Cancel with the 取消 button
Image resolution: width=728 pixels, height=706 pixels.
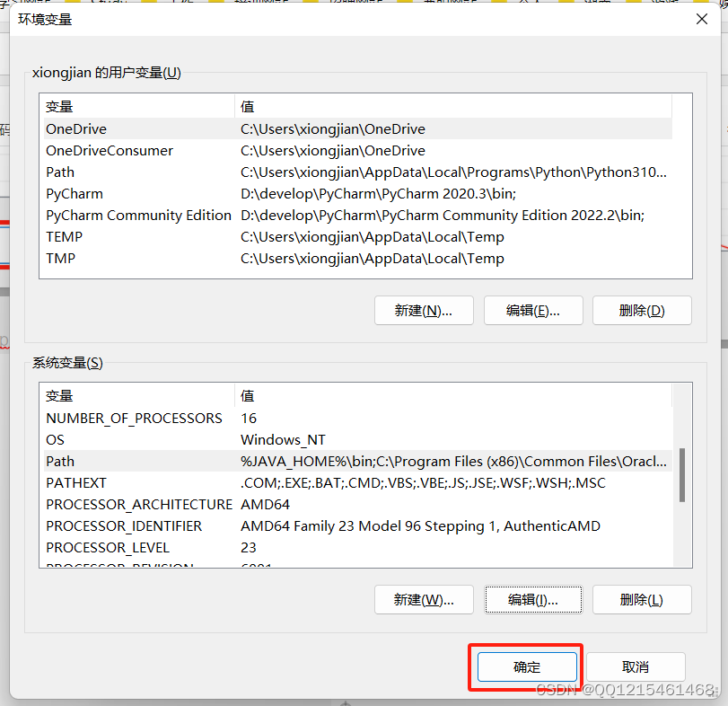(x=636, y=667)
